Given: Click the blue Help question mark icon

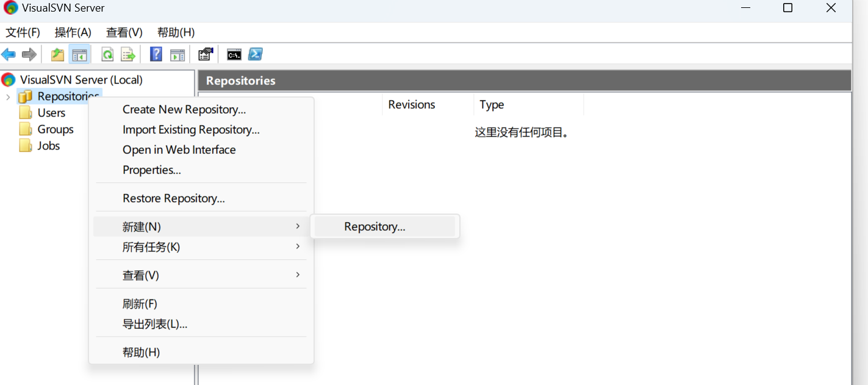Looking at the screenshot, I should pyautogui.click(x=156, y=54).
